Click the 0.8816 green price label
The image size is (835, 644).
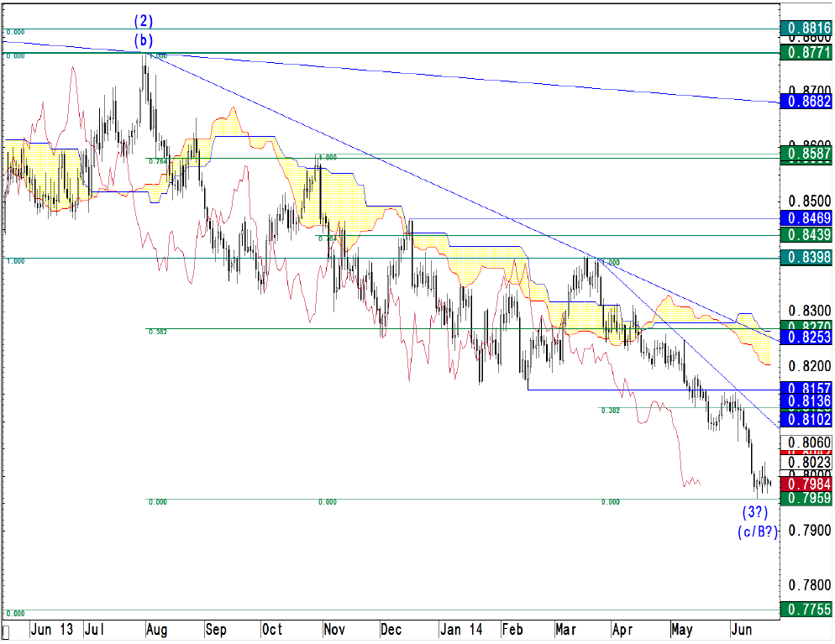(806, 29)
